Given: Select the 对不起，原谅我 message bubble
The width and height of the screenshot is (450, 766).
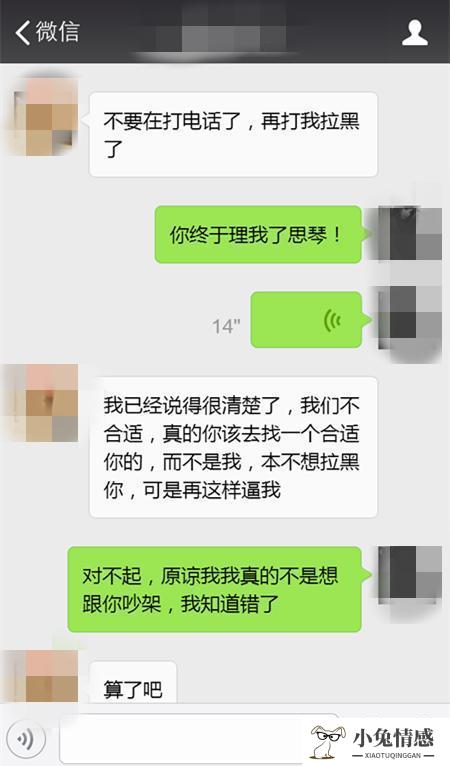Looking at the screenshot, I should (219, 590).
